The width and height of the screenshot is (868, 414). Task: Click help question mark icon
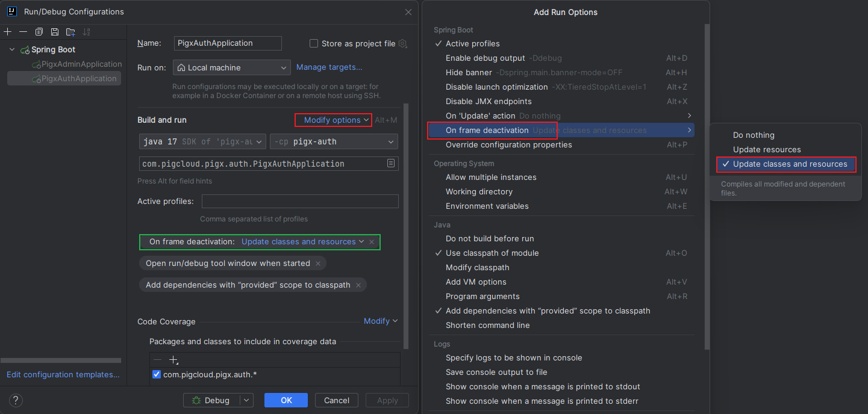click(16, 400)
